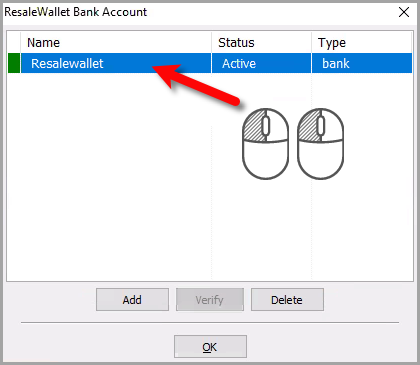Click the grayed-out Verify button

[210, 300]
